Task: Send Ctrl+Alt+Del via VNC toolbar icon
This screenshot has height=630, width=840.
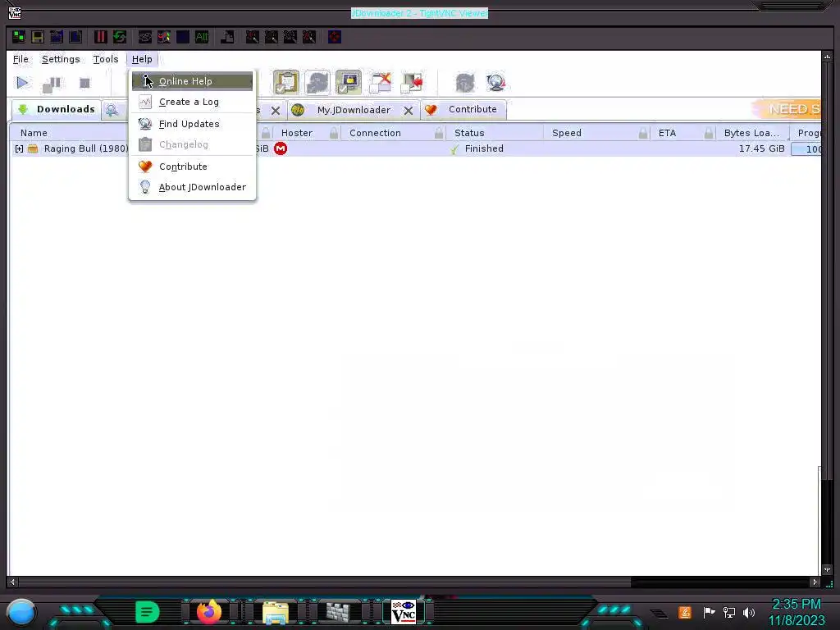Action: [144, 37]
